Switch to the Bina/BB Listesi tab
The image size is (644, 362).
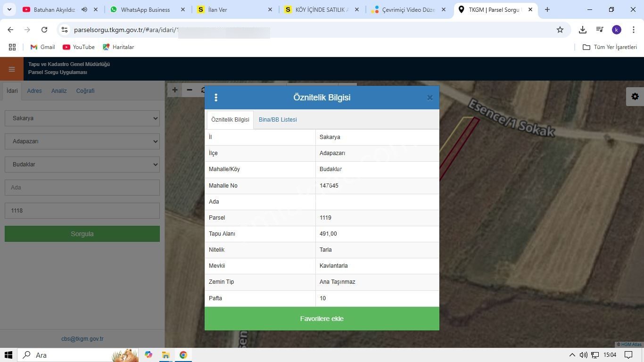point(278,120)
